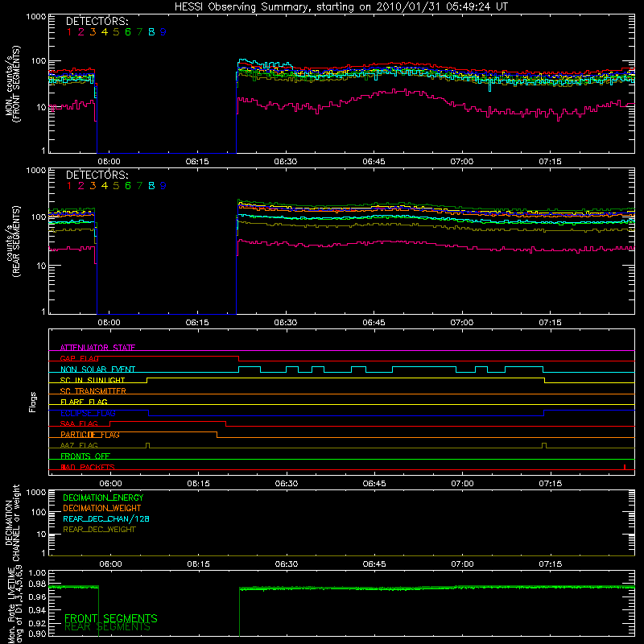Click the NON_SOLAR_EVENT flag label

pyautogui.click(x=97, y=369)
